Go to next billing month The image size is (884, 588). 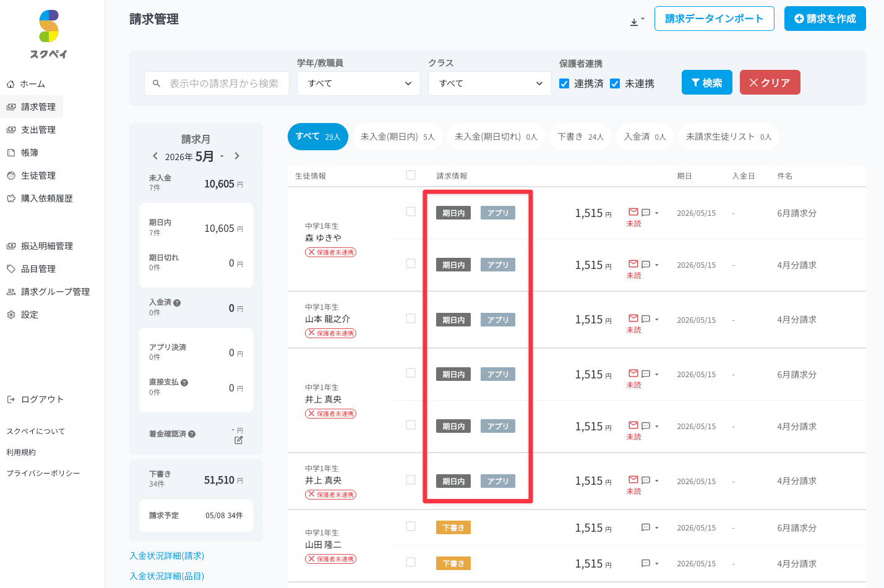tap(237, 156)
